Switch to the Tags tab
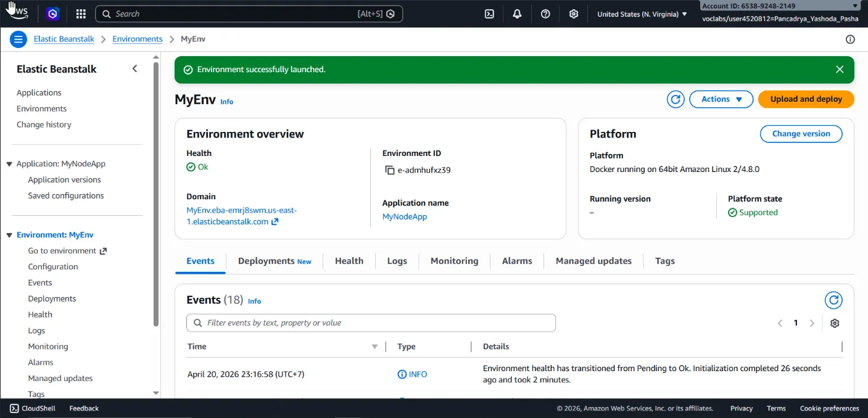This screenshot has height=418, width=868. tap(665, 261)
